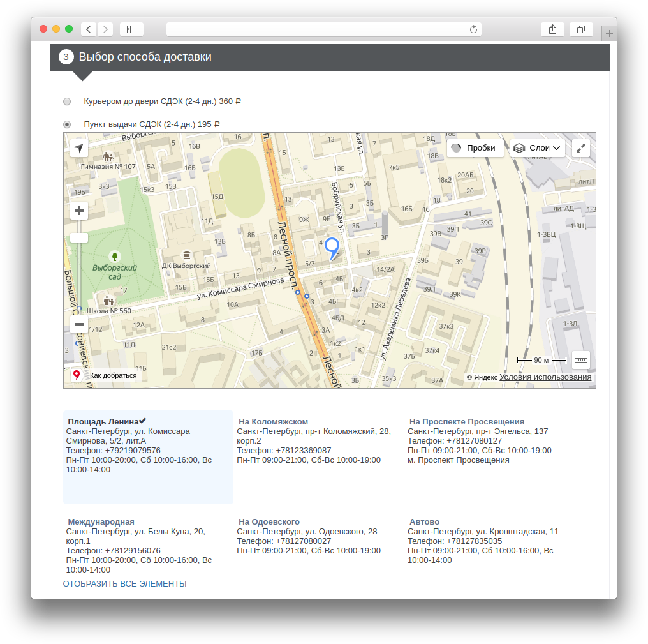This screenshot has width=648, height=644.
Task: Zoom in using the map plus button
Action: click(x=79, y=211)
